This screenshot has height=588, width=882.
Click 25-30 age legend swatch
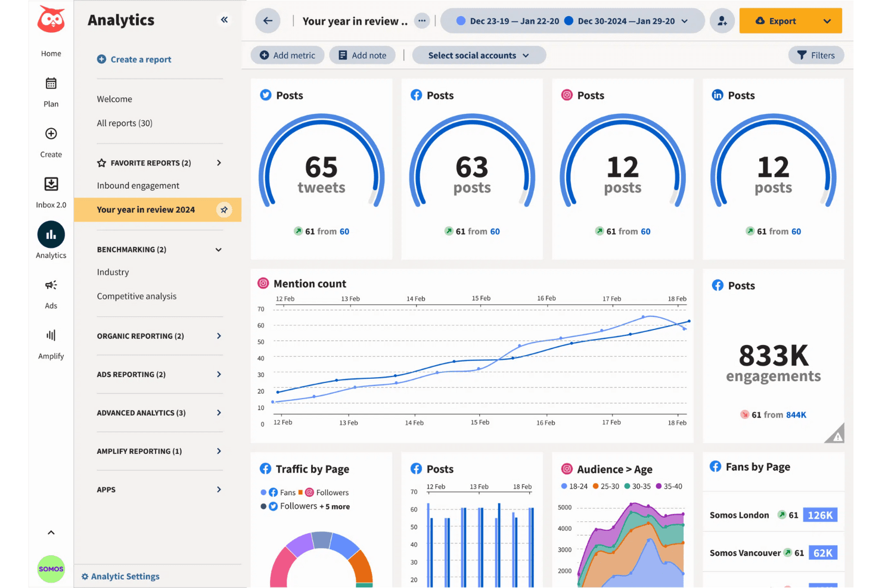[595, 486]
